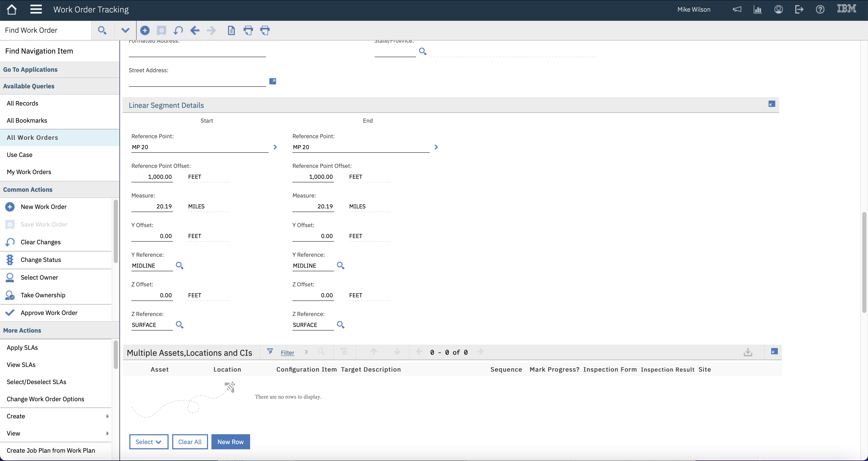
Task: Select the All Records query
Action: click(x=23, y=103)
